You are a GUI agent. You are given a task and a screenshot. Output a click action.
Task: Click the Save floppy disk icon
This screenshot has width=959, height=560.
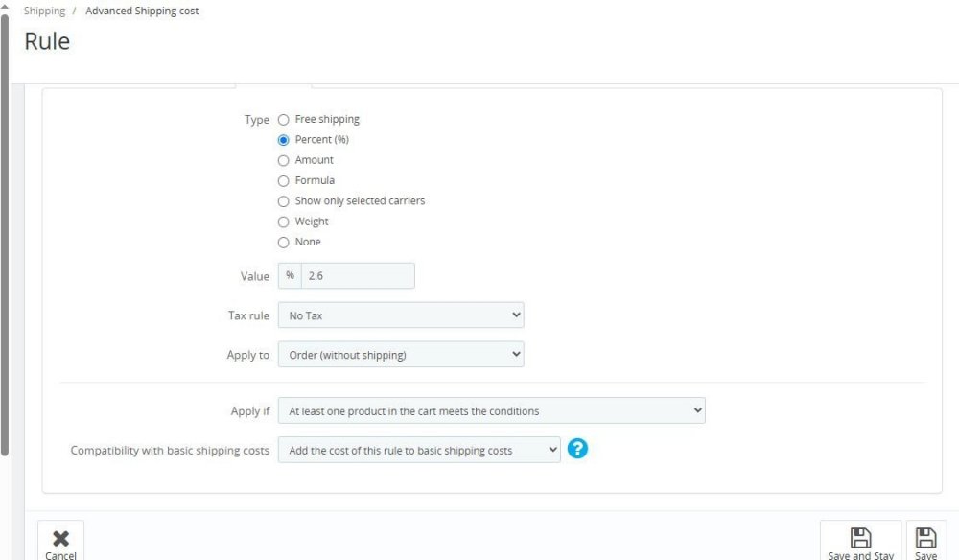(925, 538)
